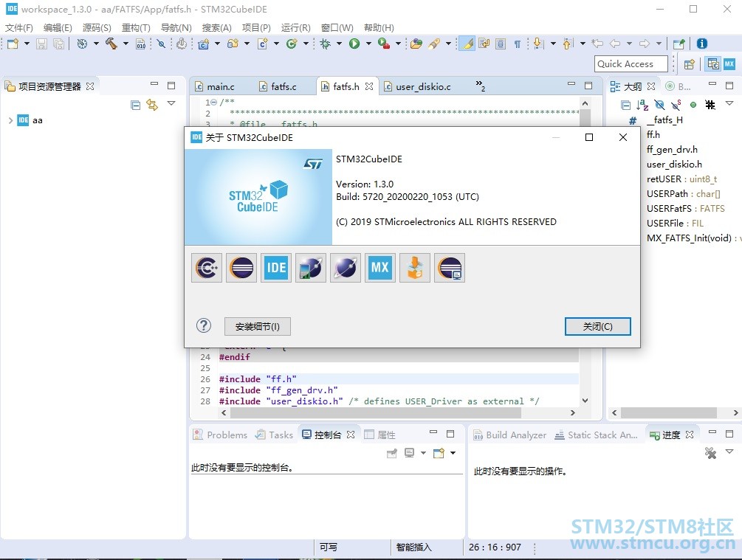Click the new C class icon
Viewport: 742px width, 560px height.
[x=292, y=44]
